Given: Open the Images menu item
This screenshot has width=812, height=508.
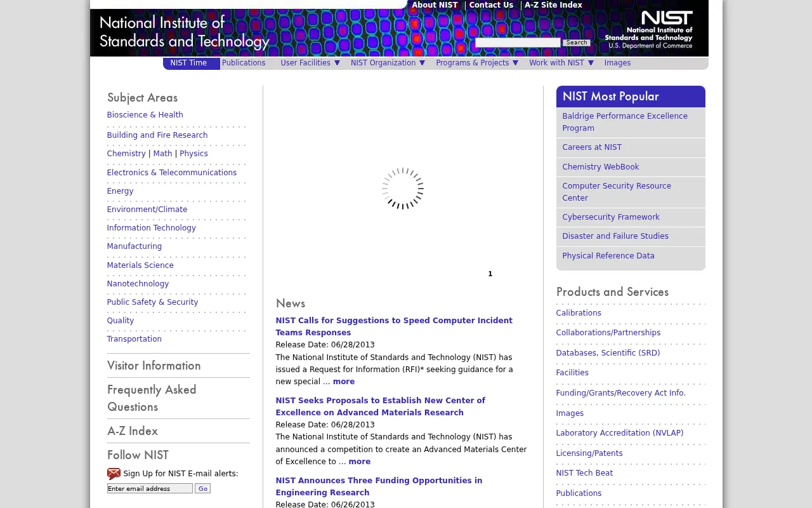Looking at the screenshot, I should [617, 63].
